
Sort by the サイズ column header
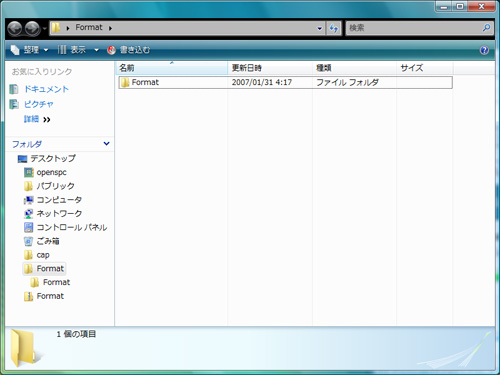pos(425,68)
